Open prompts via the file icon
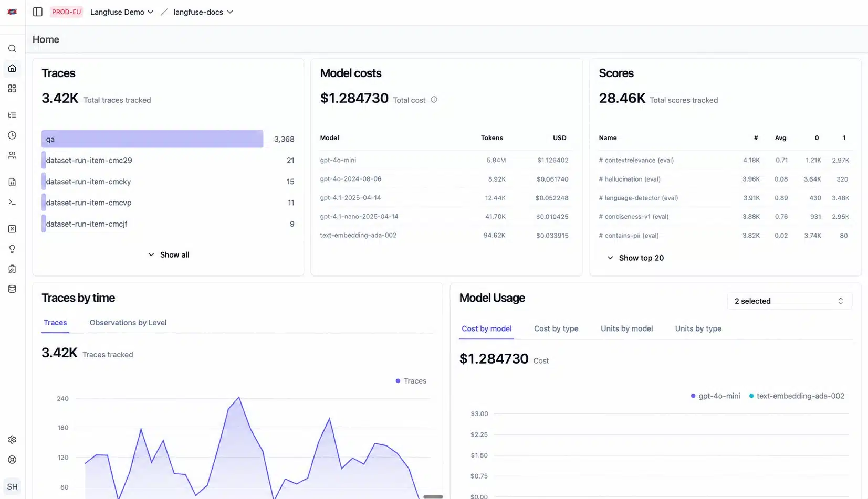 pos(12,182)
